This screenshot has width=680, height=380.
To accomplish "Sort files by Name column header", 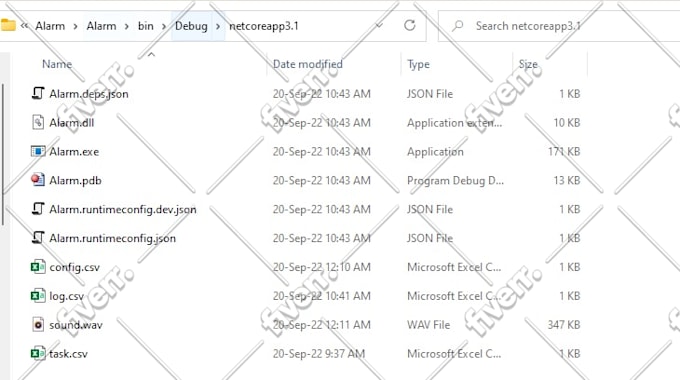I will [x=57, y=64].
